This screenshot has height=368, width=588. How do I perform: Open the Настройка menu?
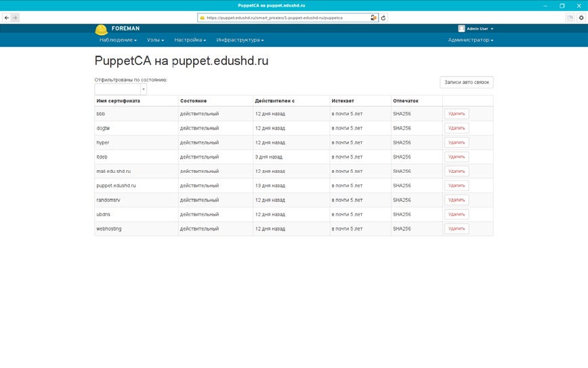pos(190,40)
